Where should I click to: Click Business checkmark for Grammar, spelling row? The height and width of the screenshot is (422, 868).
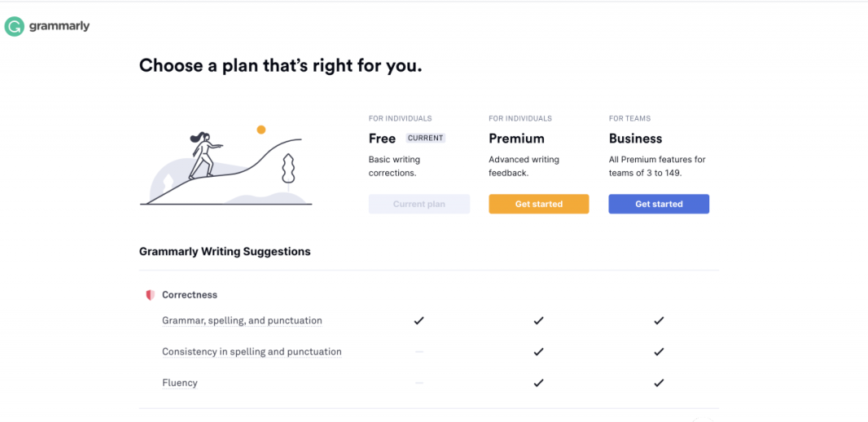pos(659,321)
